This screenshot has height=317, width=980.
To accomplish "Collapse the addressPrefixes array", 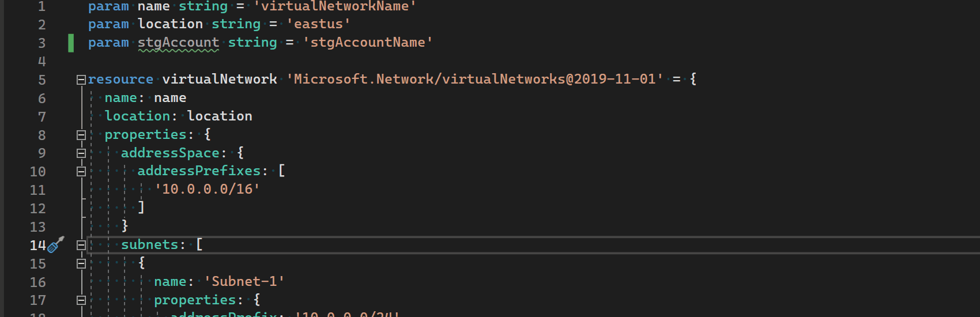I will 81,172.
